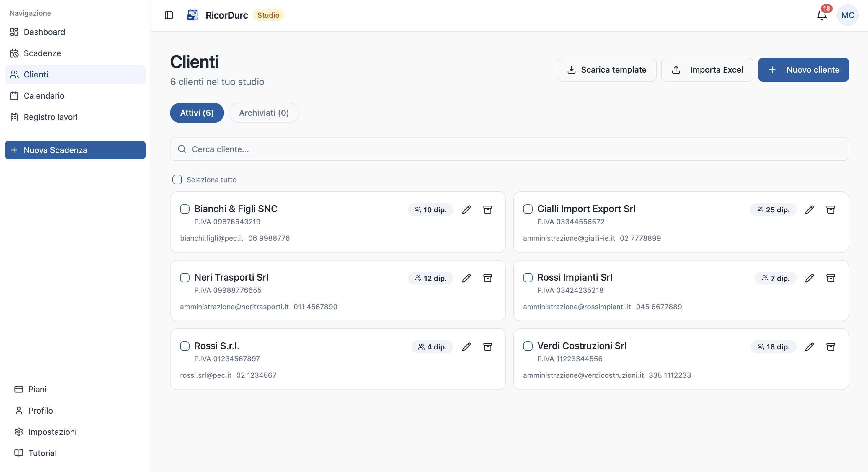Click Nuovo cliente button
The image size is (868, 472).
803,70
